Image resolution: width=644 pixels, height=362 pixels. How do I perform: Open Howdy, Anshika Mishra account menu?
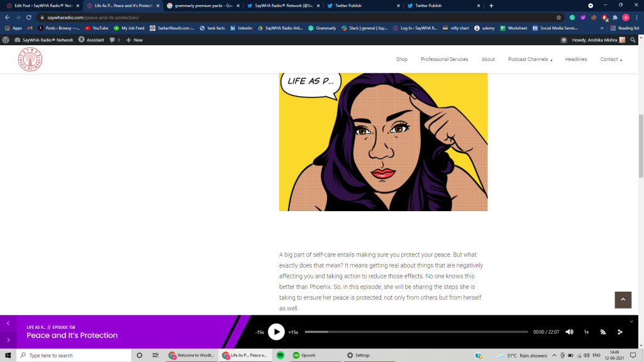click(x=598, y=40)
